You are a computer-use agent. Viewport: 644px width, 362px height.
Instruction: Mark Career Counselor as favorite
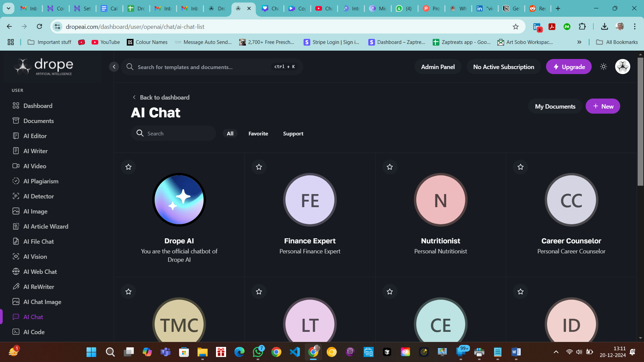coord(520,167)
